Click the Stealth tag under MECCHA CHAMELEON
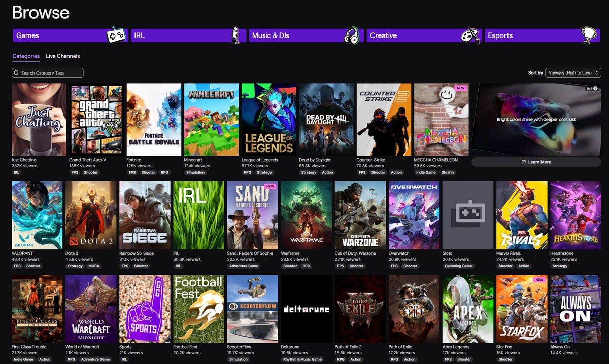 point(448,172)
